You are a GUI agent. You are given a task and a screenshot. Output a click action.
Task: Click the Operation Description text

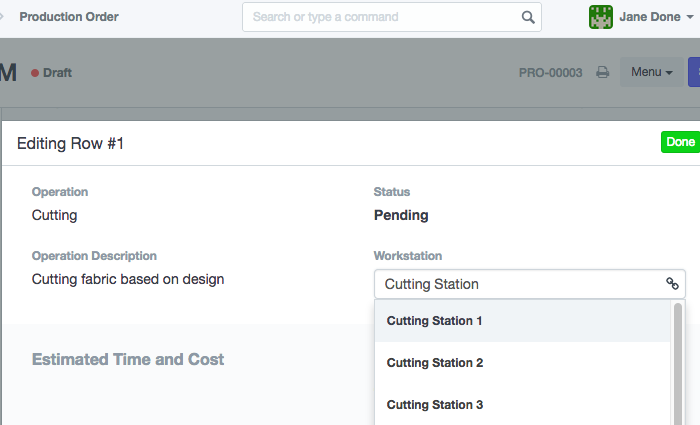pos(128,279)
